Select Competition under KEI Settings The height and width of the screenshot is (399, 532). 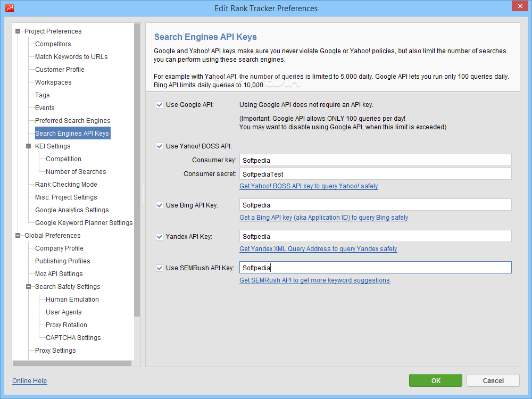click(63, 159)
